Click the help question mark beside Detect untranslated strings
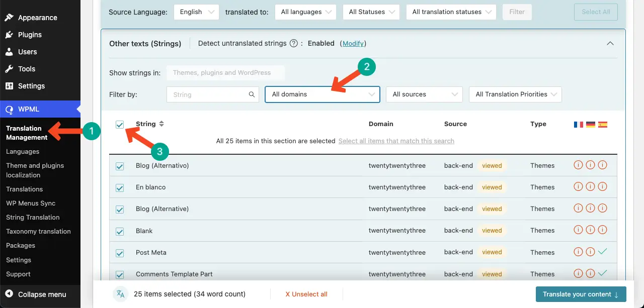644x308 pixels. (x=294, y=43)
